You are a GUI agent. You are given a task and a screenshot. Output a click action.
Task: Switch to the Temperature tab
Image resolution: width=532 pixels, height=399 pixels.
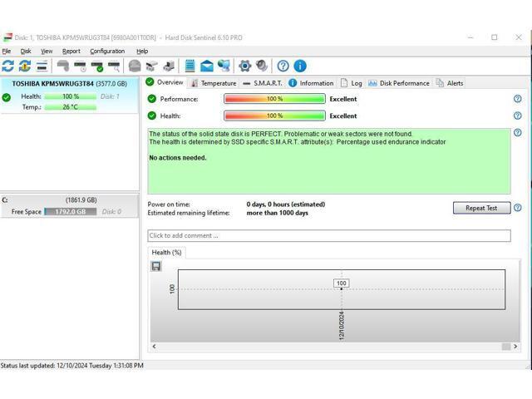[213, 83]
